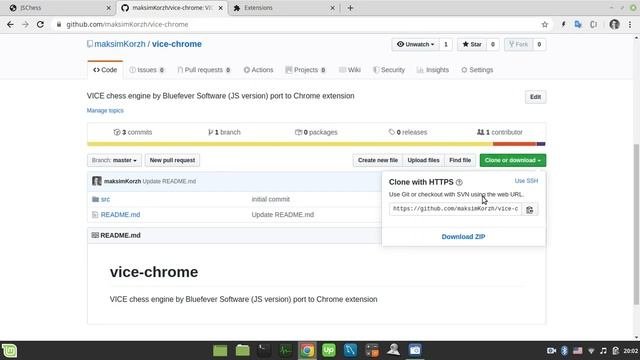Click the maksimKorzh commit author avatar

[97, 181]
